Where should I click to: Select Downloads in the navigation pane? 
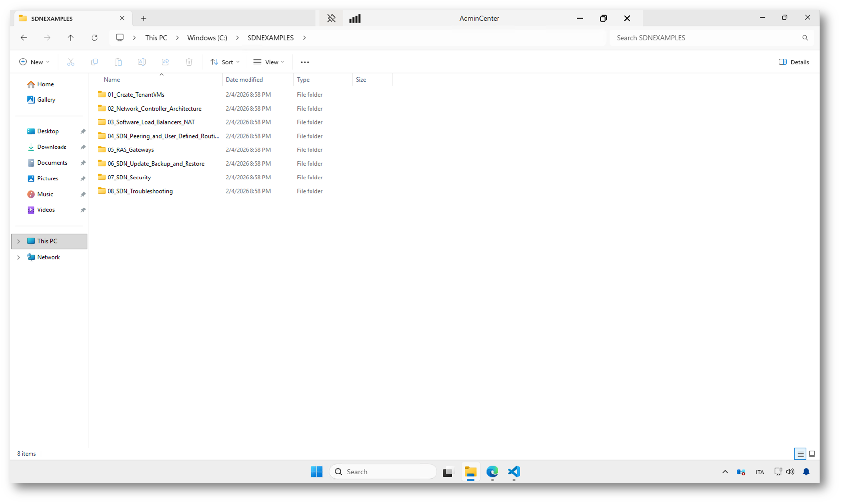52,147
